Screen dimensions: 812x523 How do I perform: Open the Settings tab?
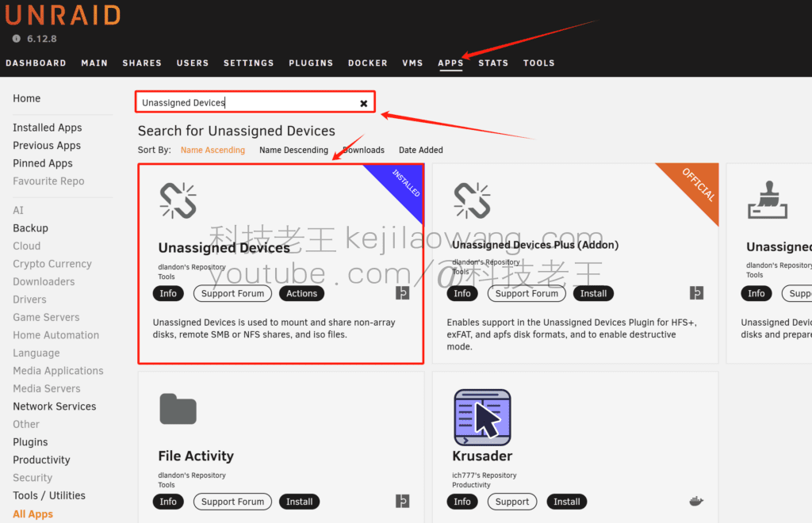pyautogui.click(x=248, y=63)
